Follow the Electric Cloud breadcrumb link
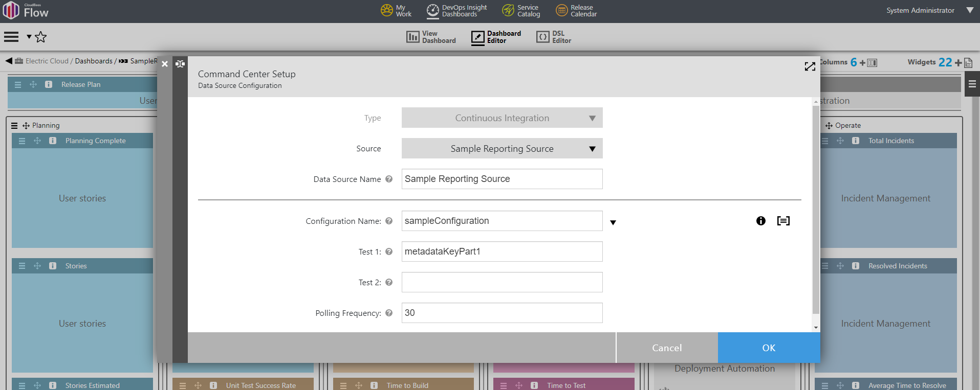980x390 pixels. pyautogui.click(x=47, y=61)
